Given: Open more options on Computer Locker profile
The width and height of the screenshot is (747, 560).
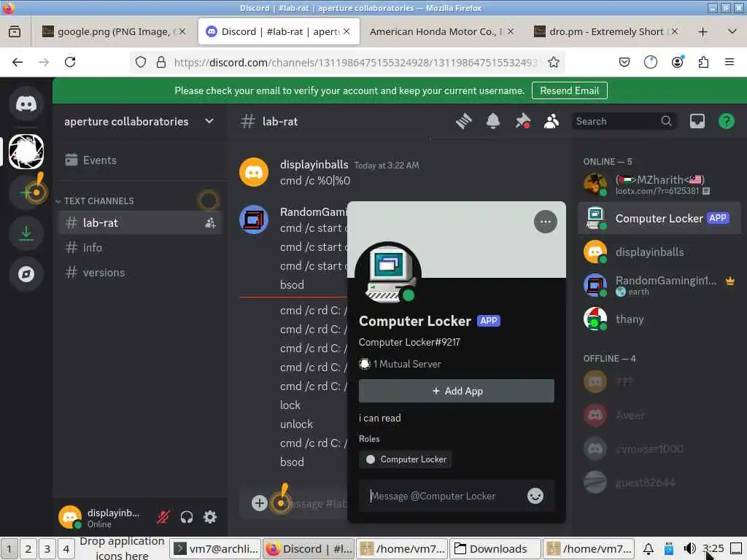Looking at the screenshot, I should (545, 222).
